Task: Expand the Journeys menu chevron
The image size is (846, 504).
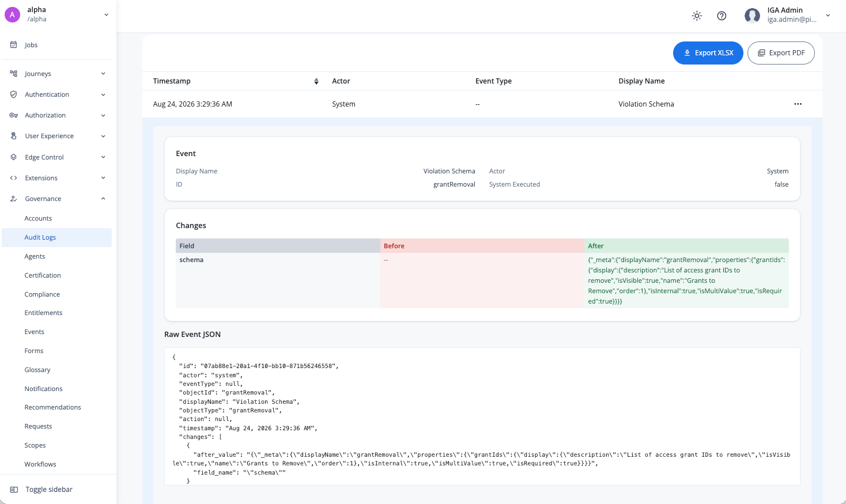Action: click(103, 74)
